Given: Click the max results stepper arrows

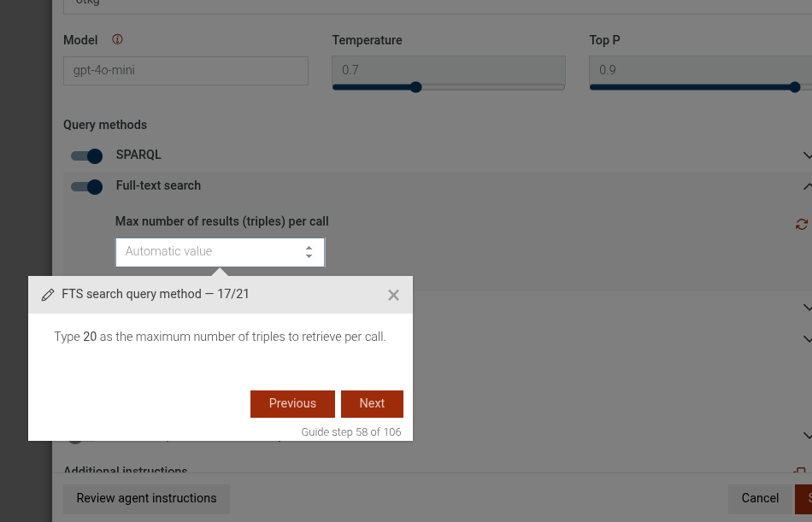Looking at the screenshot, I should [x=309, y=252].
